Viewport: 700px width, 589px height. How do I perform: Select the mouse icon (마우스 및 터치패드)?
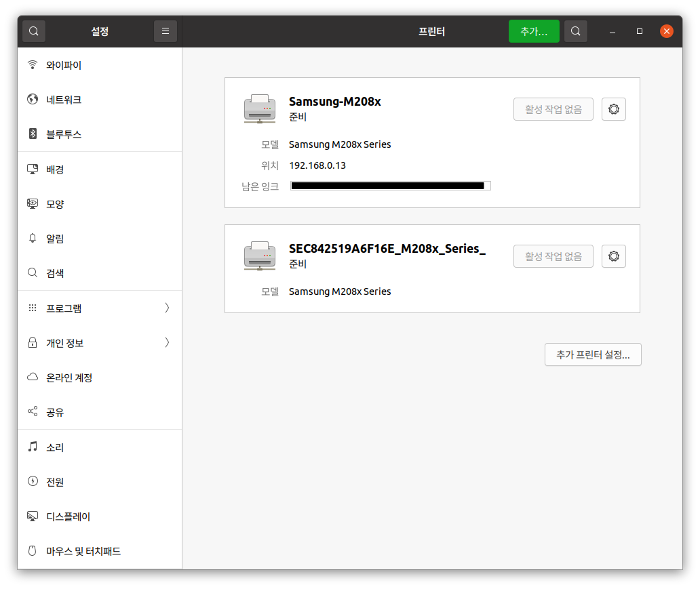click(33, 550)
